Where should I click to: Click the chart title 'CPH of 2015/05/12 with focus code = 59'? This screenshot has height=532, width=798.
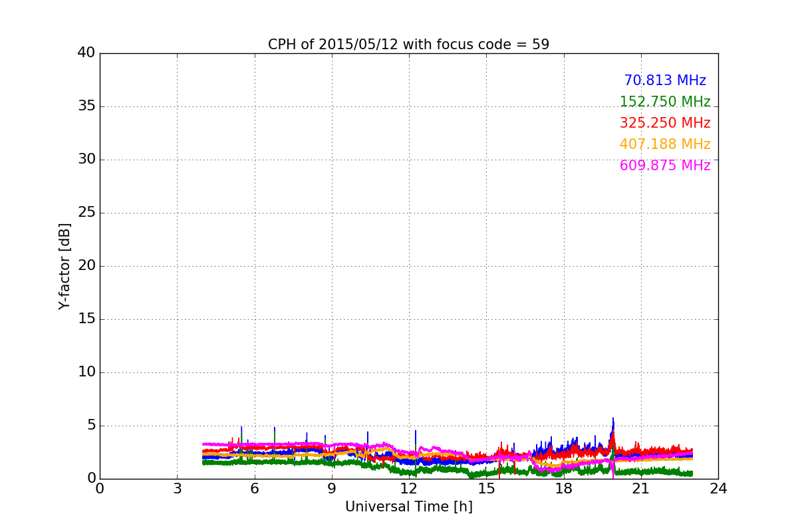pyautogui.click(x=408, y=45)
